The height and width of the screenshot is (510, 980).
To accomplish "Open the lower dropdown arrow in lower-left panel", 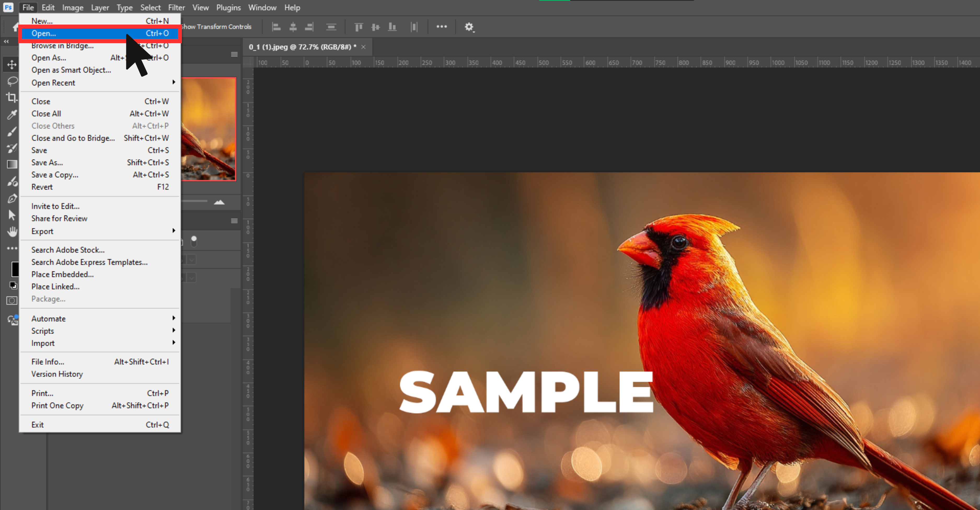I will tap(192, 277).
